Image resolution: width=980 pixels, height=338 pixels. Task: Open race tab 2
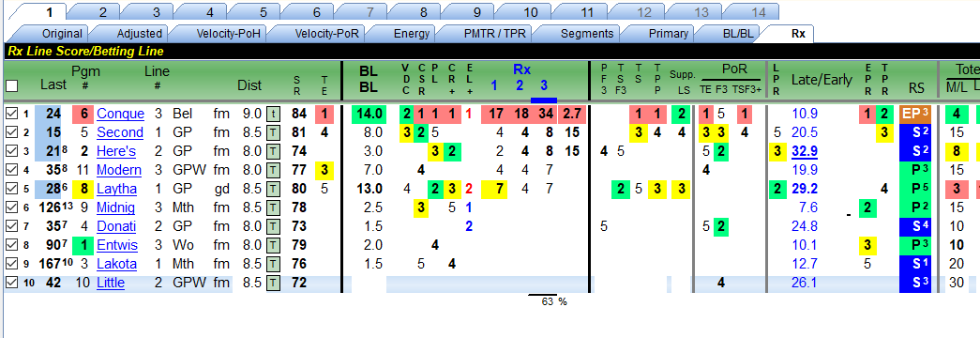pyautogui.click(x=102, y=12)
